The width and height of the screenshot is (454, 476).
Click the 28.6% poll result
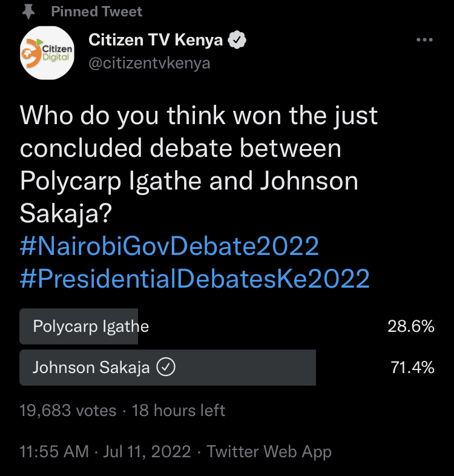click(410, 327)
